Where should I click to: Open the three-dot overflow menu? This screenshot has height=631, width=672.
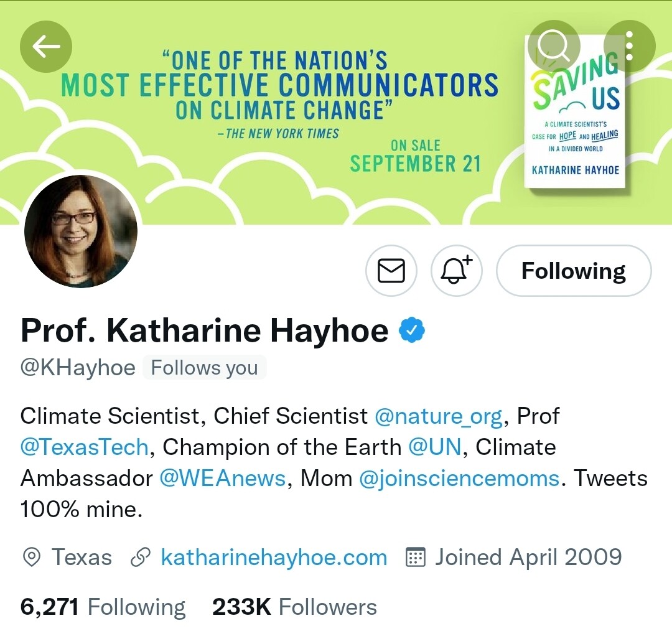point(629,46)
